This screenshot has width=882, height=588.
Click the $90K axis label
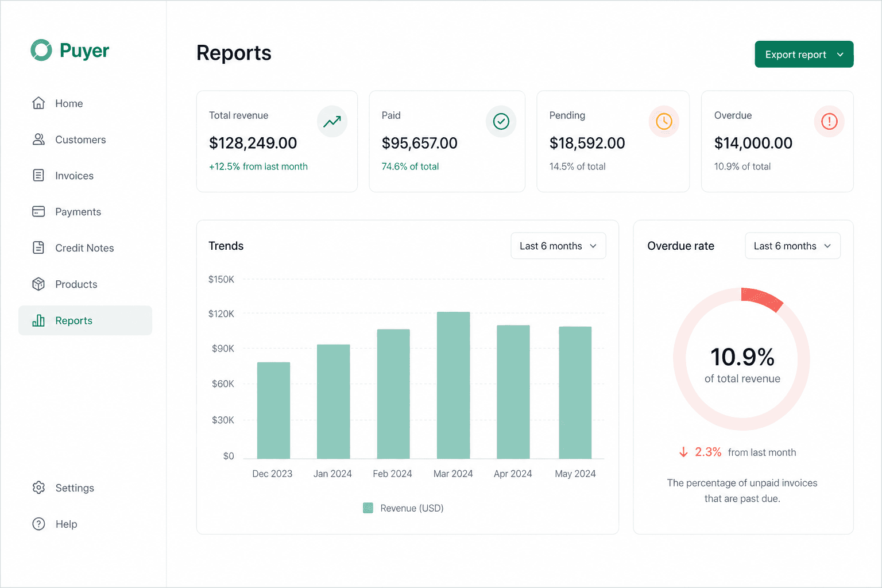click(223, 349)
